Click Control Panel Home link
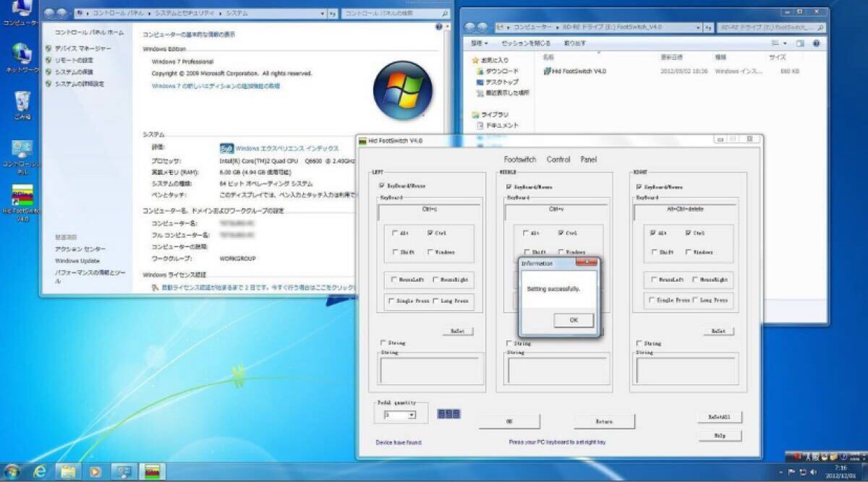The width and height of the screenshot is (868, 482). point(90,33)
